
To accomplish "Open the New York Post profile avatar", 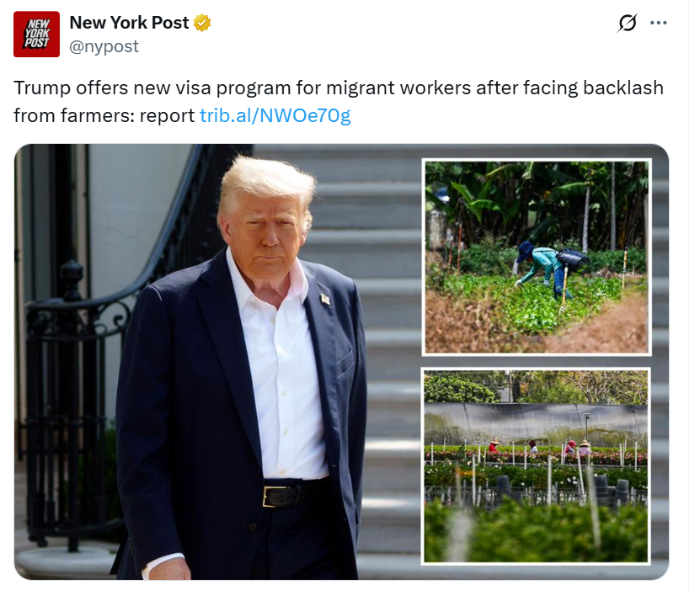I will click(36, 34).
